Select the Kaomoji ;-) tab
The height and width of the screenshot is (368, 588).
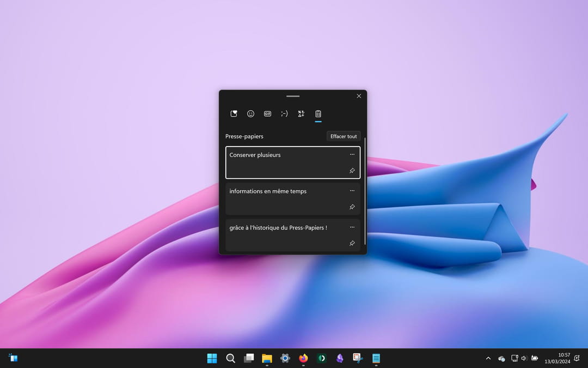point(284,114)
